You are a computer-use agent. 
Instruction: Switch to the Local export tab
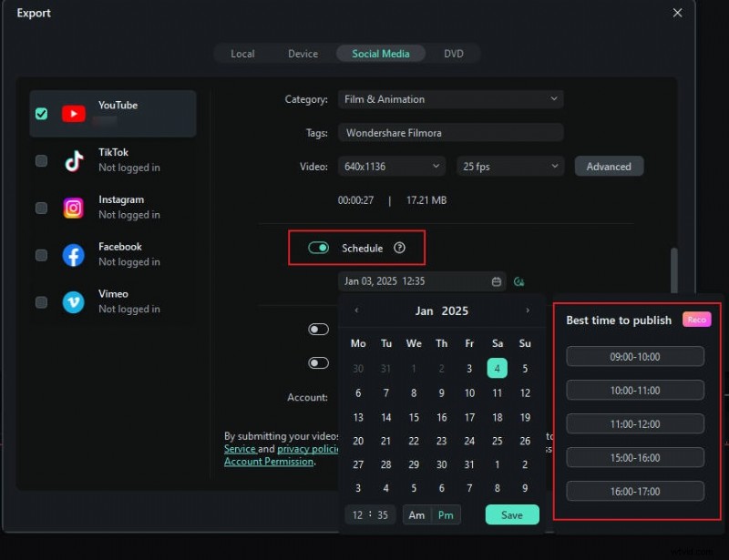242,53
